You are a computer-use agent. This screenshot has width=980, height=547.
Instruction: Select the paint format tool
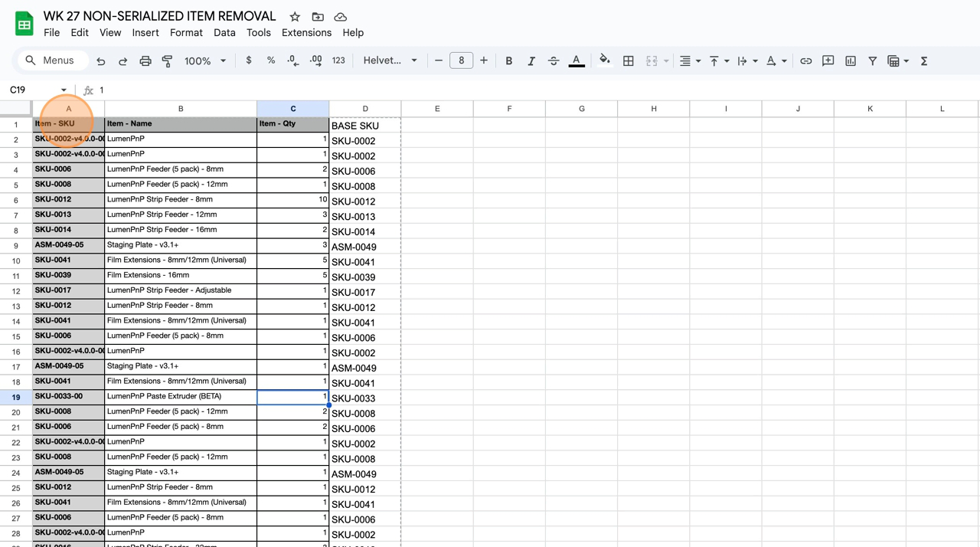point(167,61)
